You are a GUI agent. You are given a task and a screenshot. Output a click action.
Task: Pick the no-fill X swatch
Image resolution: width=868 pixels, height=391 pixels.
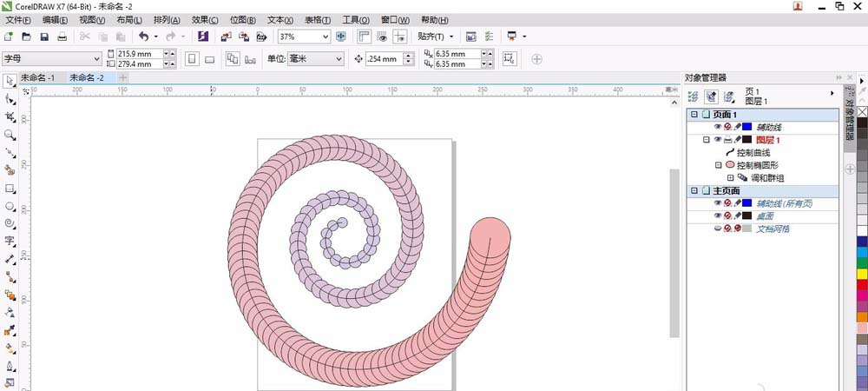(x=862, y=112)
